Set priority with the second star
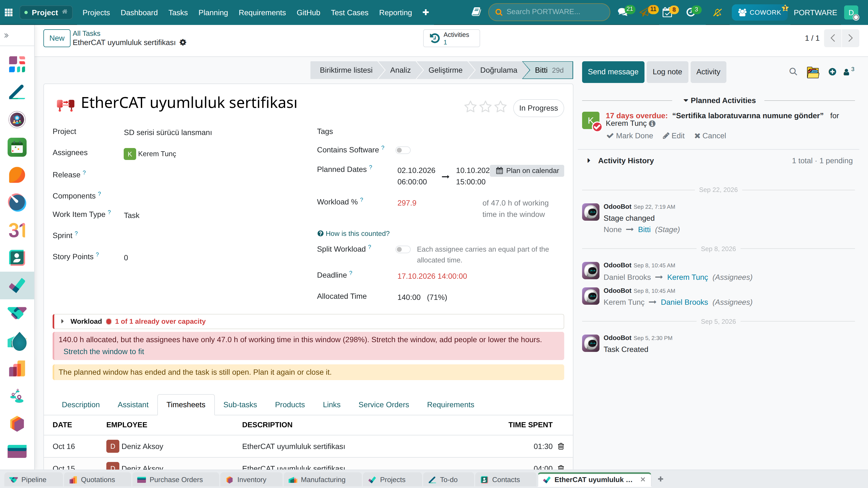This screenshot has width=868, height=488. pos(486,107)
